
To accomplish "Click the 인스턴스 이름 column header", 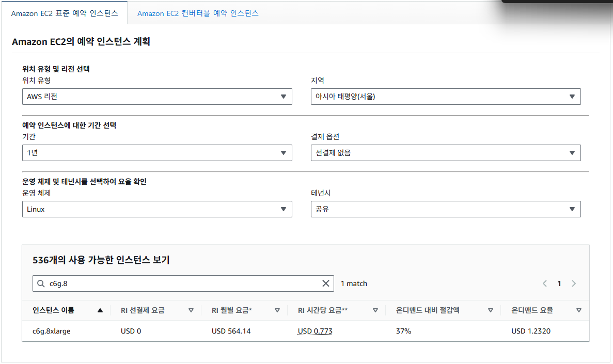I will pos(53,310).
